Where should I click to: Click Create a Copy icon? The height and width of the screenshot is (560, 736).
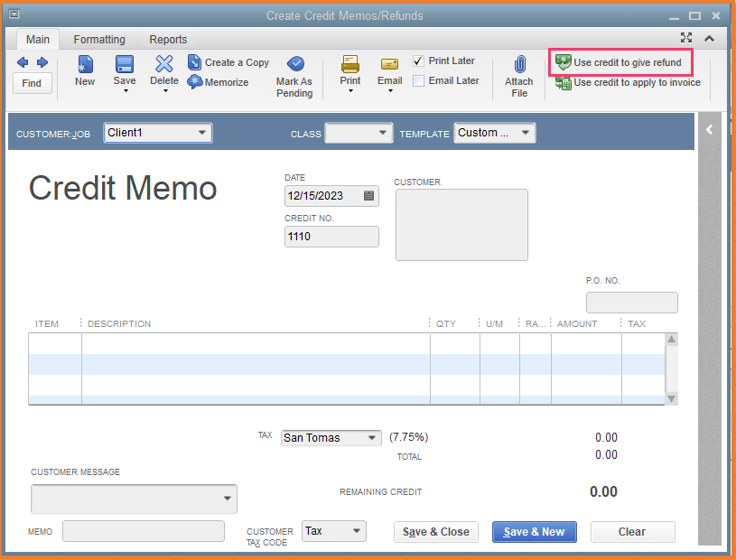point(194,62)
